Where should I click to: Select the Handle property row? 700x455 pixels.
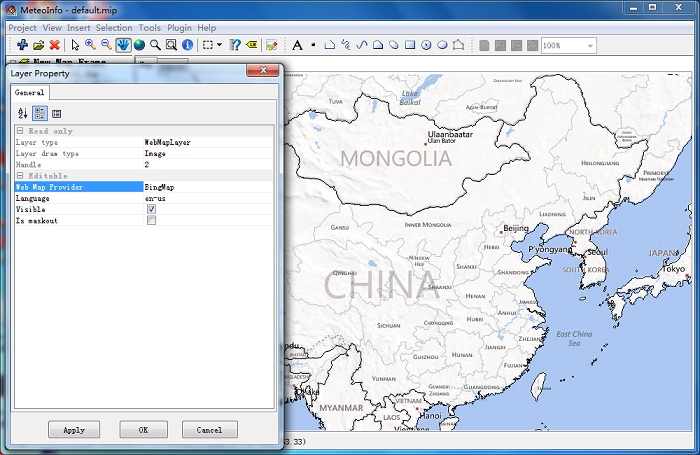144,164
